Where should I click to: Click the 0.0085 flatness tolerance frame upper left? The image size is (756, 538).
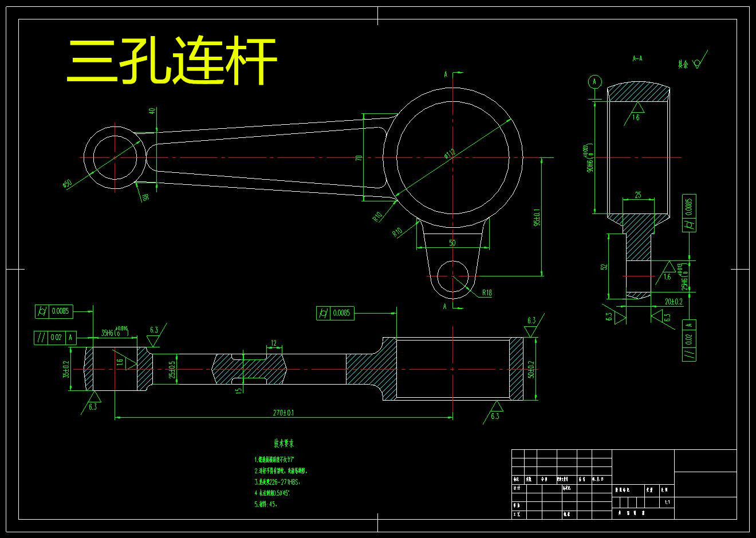tap(53, 312)
